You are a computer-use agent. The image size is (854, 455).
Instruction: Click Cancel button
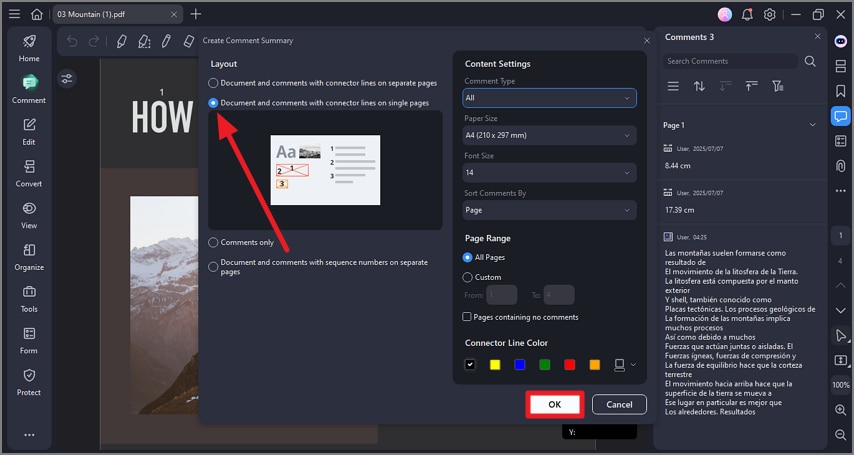click(619, 404)
